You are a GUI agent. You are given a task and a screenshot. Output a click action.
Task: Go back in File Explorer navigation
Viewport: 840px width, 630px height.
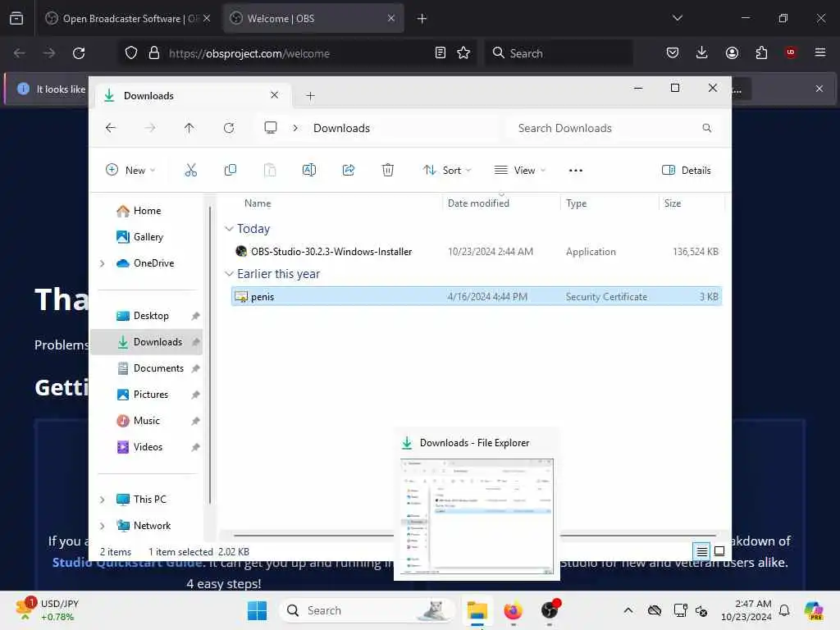click(111, 127)
